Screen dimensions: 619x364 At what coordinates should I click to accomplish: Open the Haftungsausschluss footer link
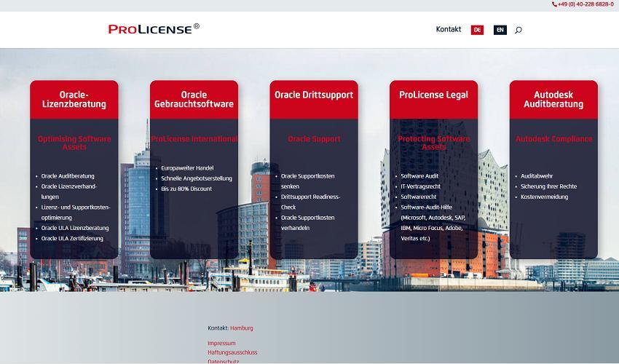(x=232, y=352)
